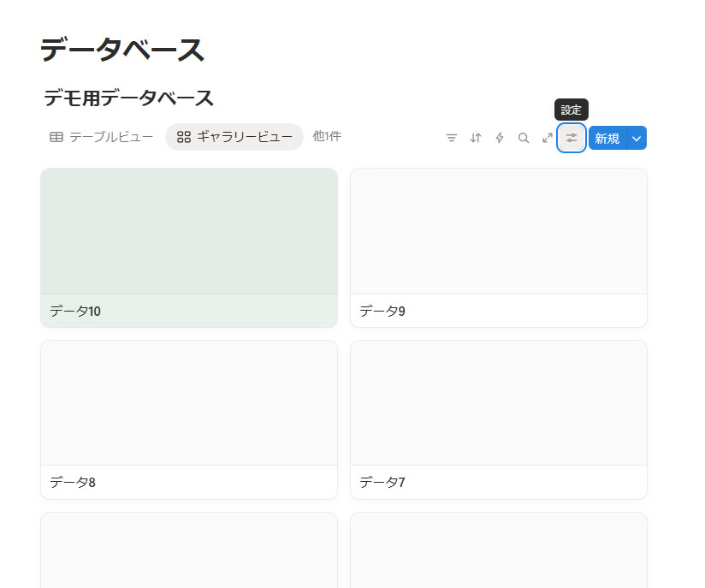Open the データ7 gallery card
The image size is (705, 588).
[x=498, y=419]
